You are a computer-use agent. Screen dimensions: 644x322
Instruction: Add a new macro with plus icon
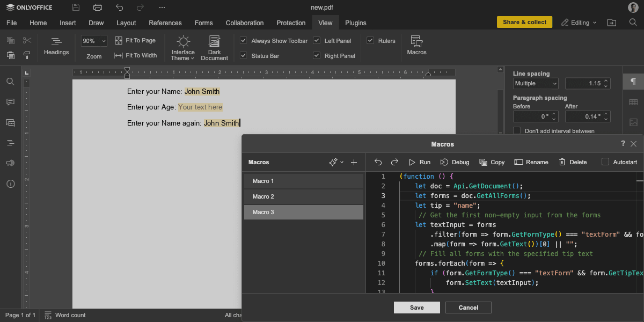(354, 162)
